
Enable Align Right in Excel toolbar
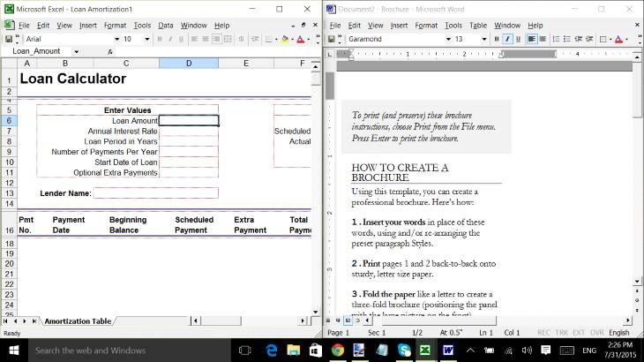[216, 39]
